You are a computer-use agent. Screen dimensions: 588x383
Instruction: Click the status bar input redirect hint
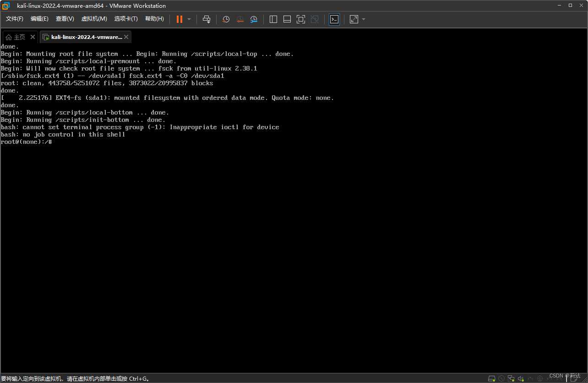tap(75, 379)
